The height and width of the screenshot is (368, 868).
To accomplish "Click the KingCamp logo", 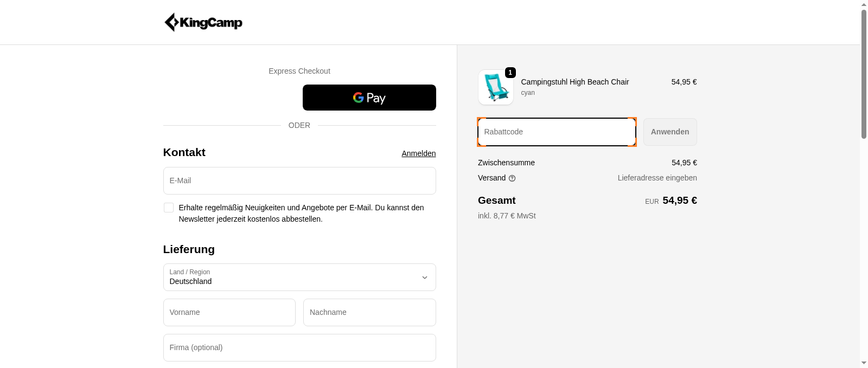I will tap(203, 22).
